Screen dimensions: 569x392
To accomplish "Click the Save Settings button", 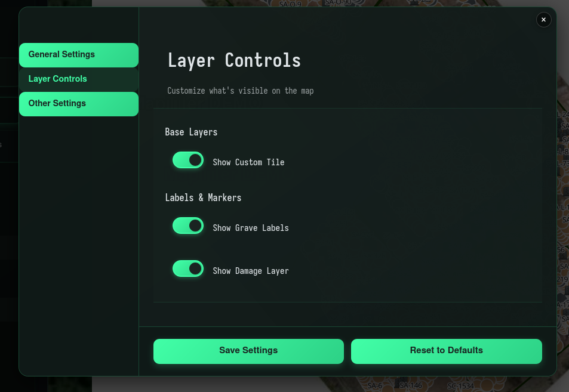I will 248,351.
